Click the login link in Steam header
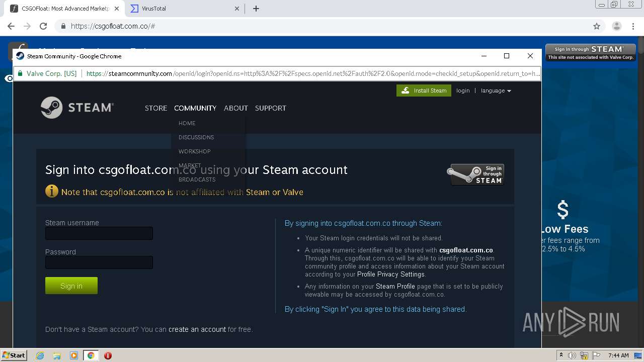This screenshot has height=362, width=644. click(463, 90)
